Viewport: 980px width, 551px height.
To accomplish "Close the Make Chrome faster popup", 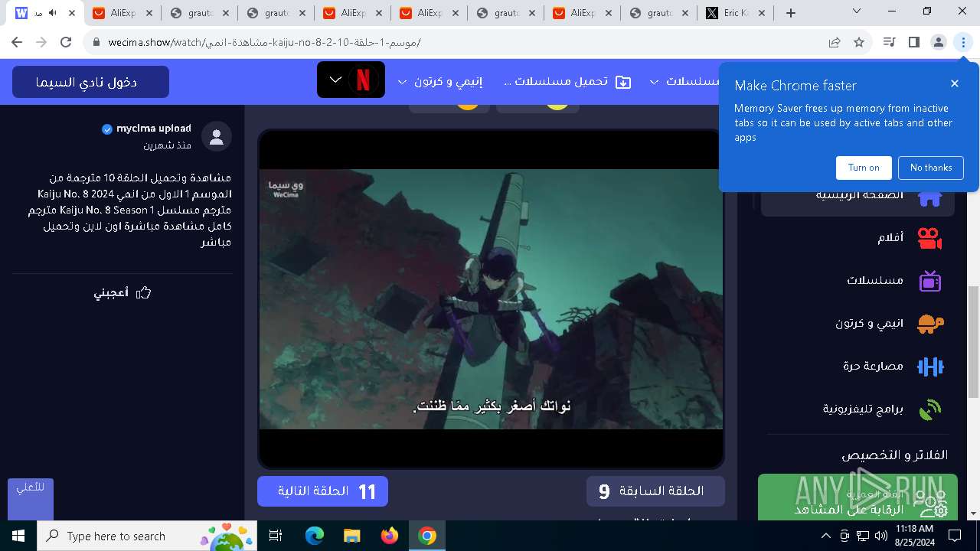I will point(955,83).
